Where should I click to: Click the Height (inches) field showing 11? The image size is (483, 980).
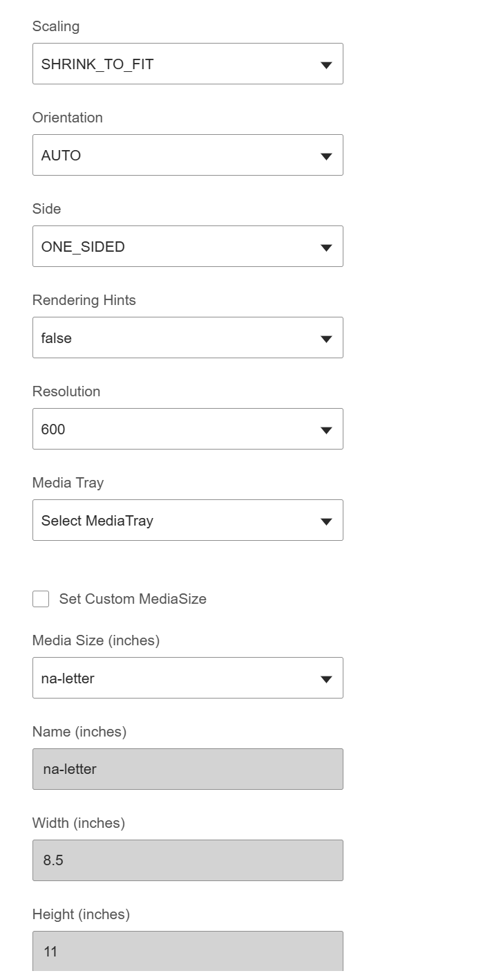pos(187,952)
